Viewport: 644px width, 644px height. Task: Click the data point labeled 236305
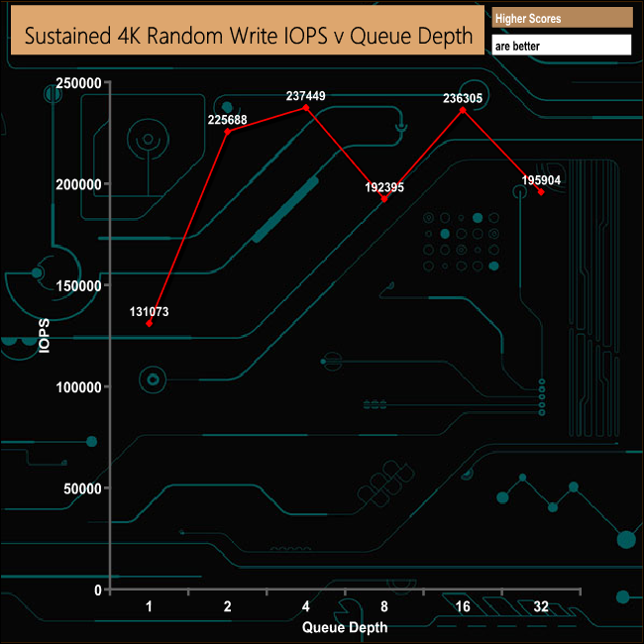463,110
